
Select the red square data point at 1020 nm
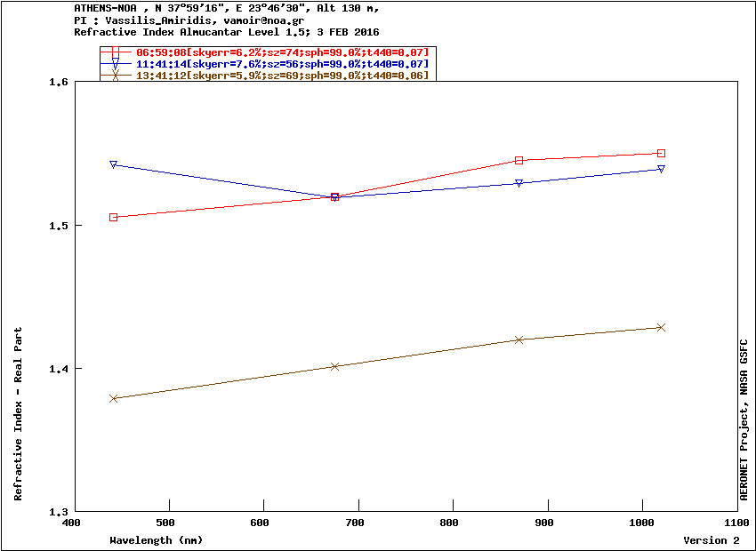661,153
